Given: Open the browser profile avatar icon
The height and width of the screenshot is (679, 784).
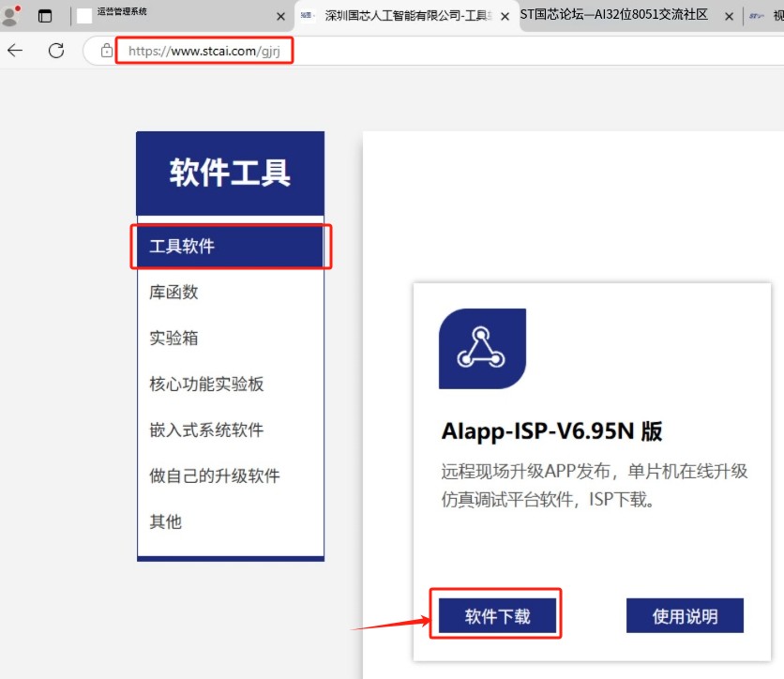Looking at the screenshot, I should 10,16.
